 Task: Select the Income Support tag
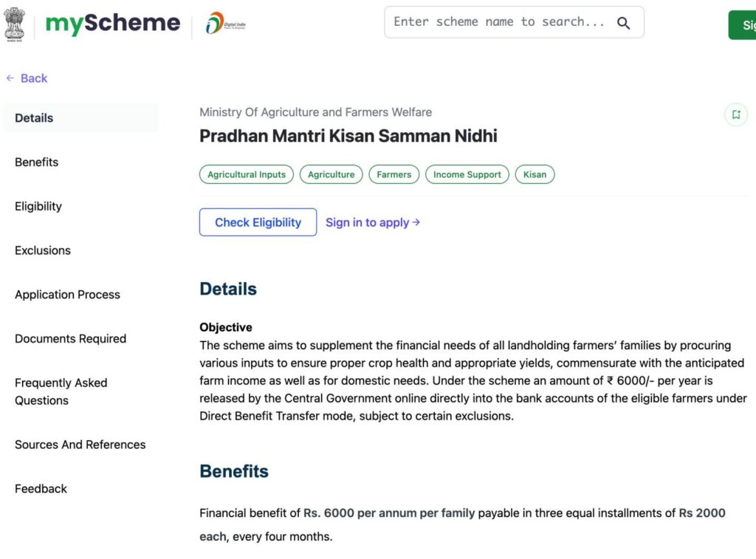pyautogui.click(x=467, y=175)
